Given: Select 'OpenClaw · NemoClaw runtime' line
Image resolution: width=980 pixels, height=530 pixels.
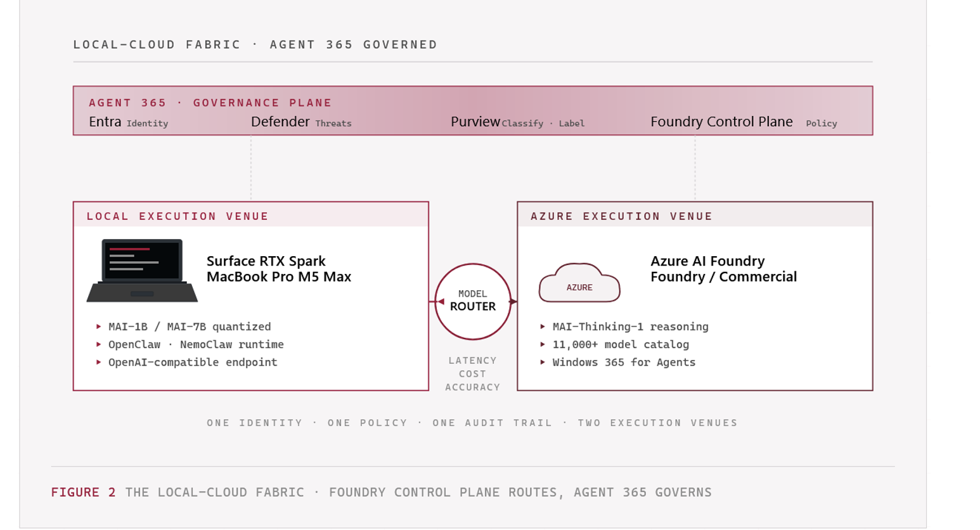Looking at the screenshot, I should pos(196,344).
